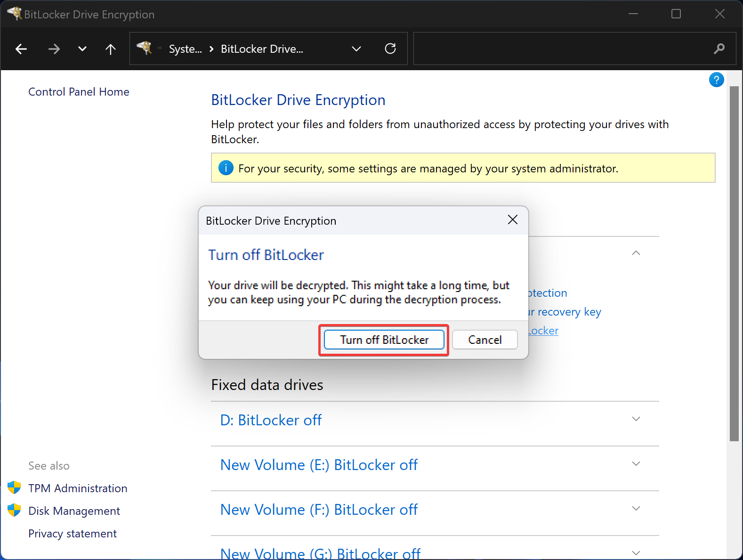Click BitLocker Drive... breadcrumb segment

click(262, 49)
